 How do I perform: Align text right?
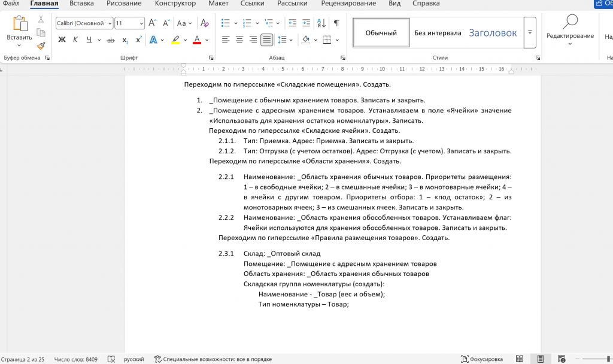tap(253, 40)
